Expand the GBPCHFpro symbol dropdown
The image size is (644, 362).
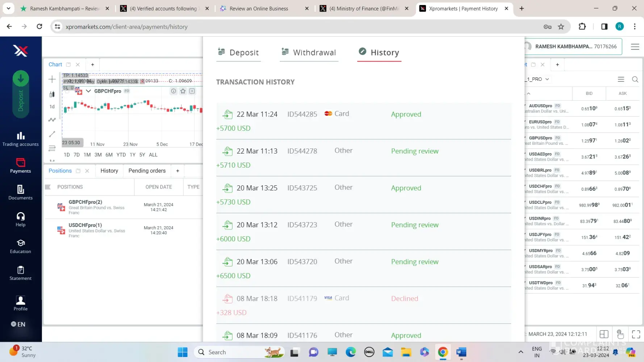click(88, 91)
